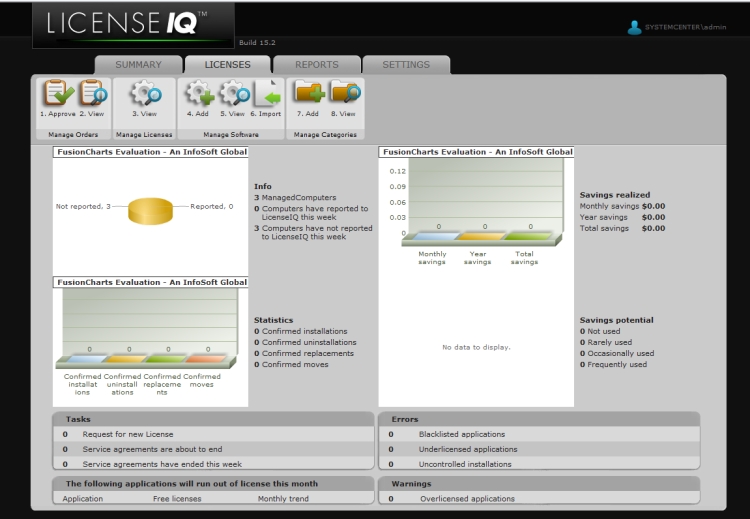
Task: Open Overlicensed applications warning row
Action: [x=539, y=498]
